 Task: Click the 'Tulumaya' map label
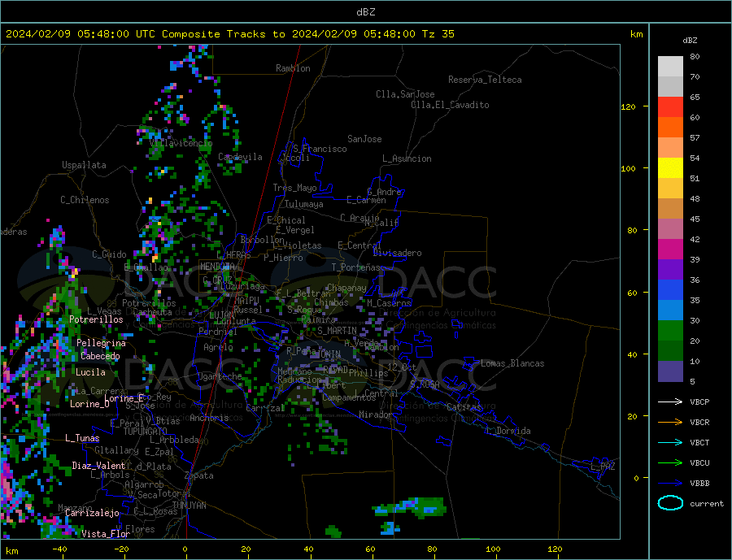point(304,204)
